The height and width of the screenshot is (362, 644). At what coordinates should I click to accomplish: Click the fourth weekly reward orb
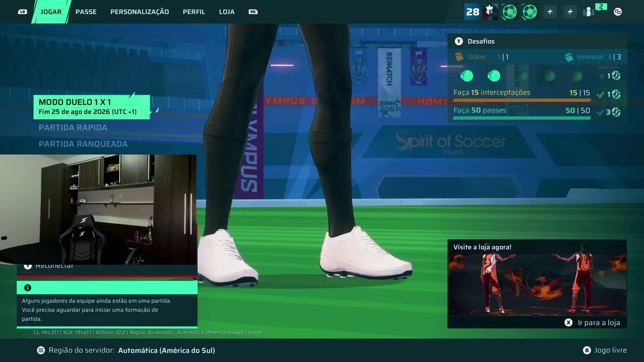[549, 76]
